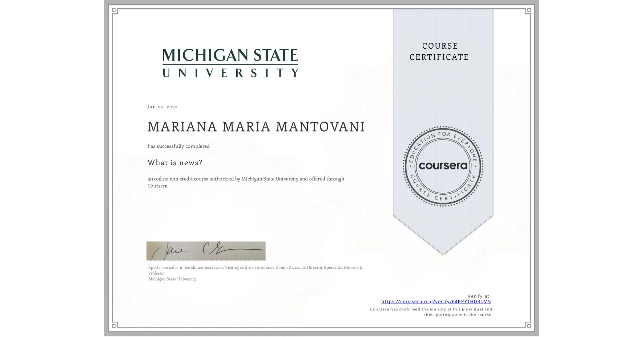Click the Verify at label above the link

point(479,296)
